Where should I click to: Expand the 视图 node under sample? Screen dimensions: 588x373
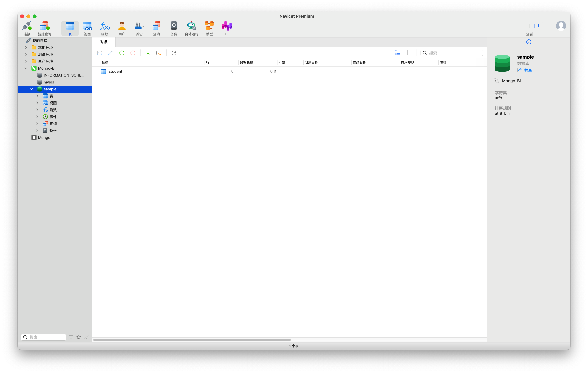pyautogui.click(x=37, y=103)
